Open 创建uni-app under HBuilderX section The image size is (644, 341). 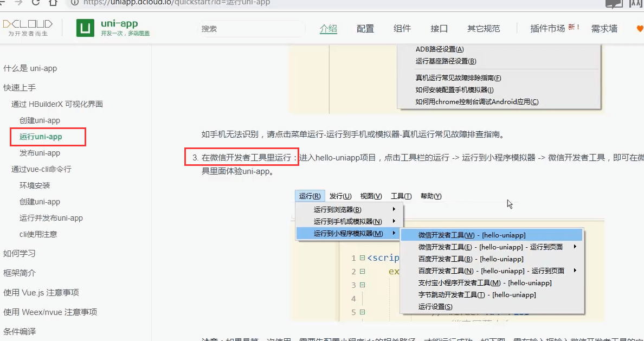(x=40, y=120)
